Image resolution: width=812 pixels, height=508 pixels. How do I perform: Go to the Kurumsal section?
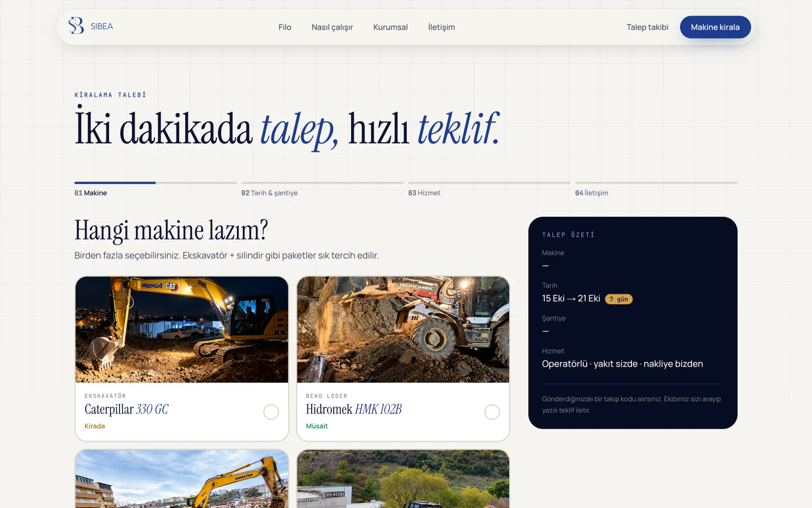click(390, 27)
